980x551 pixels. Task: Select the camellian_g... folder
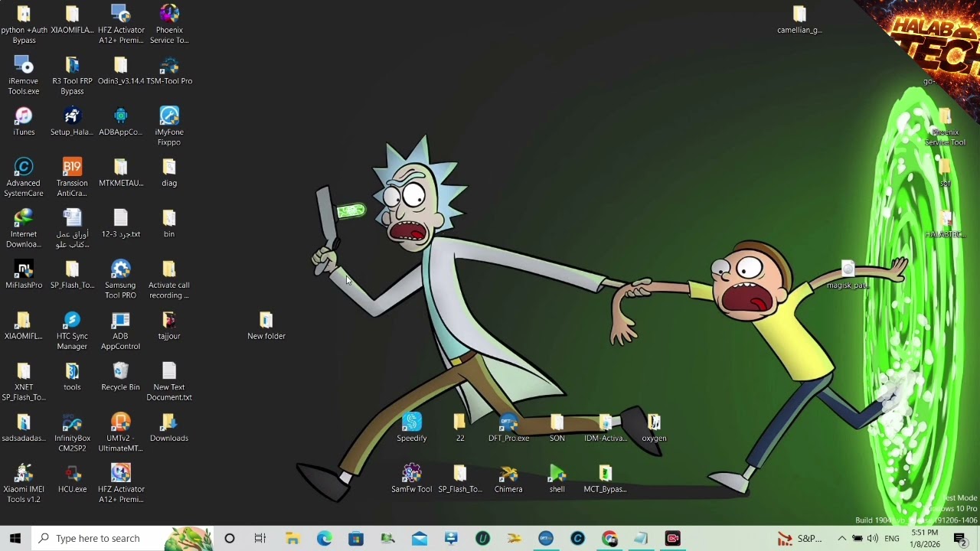tap(799, 20)
